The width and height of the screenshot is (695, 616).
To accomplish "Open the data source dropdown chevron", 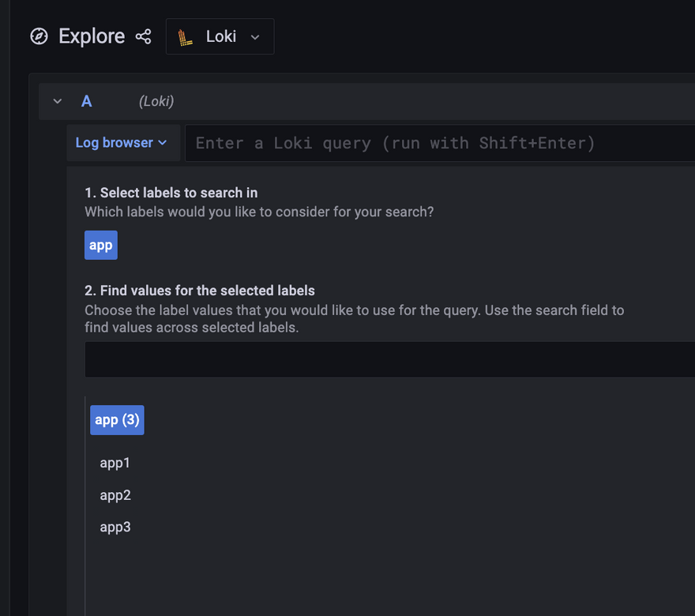I will [x=254, y=37].
